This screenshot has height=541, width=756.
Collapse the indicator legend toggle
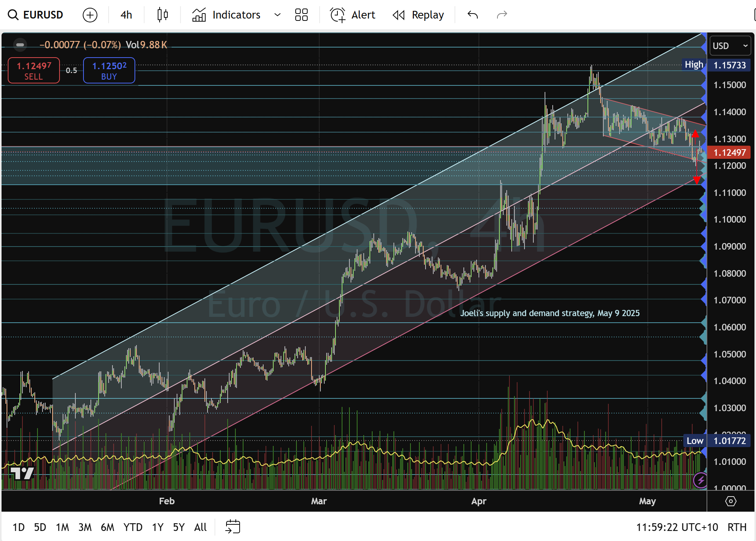point(20,45)
